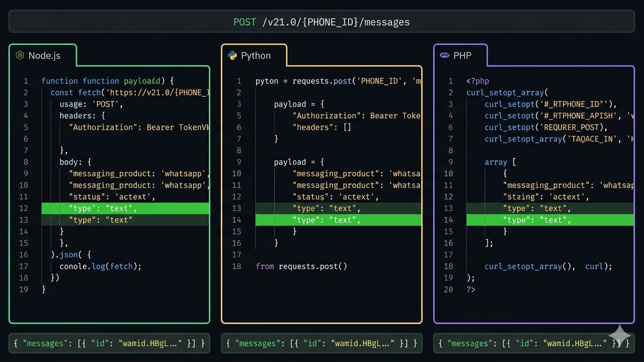Click line number 17 in the Python gutter

[x=237, y=255]
